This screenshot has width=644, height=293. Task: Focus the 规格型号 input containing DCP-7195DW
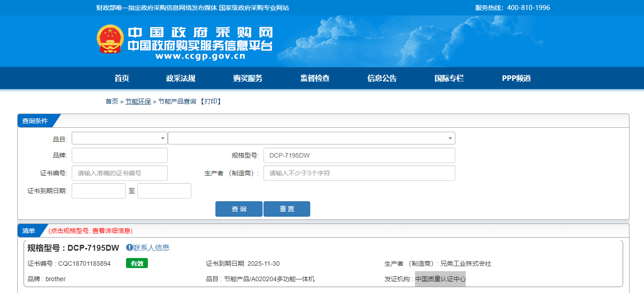tap(359, 155)
